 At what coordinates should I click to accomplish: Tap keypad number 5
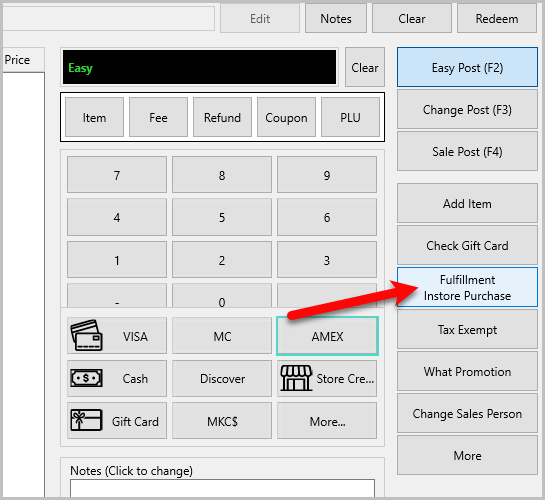coord(222,217)
